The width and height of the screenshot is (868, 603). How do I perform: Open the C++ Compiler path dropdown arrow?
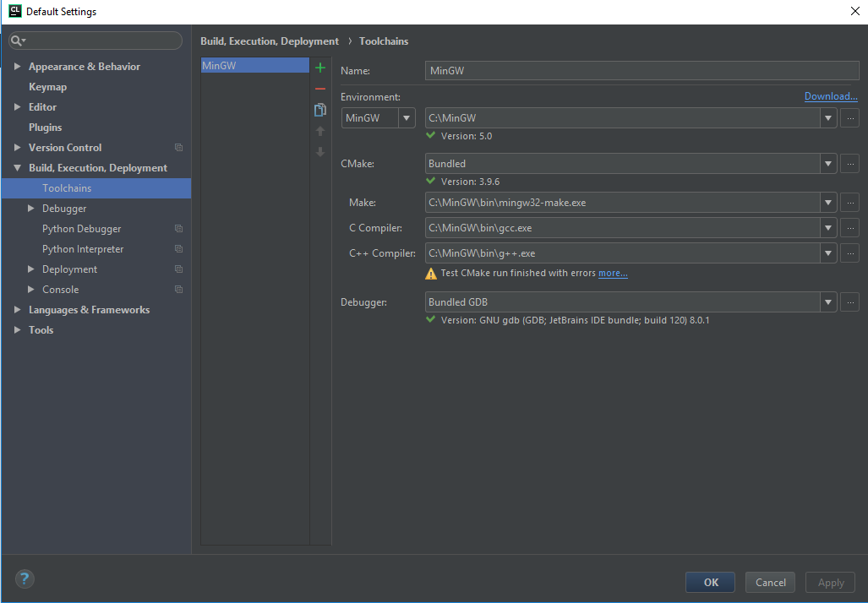pyautogui.click(x=828, y=253)
